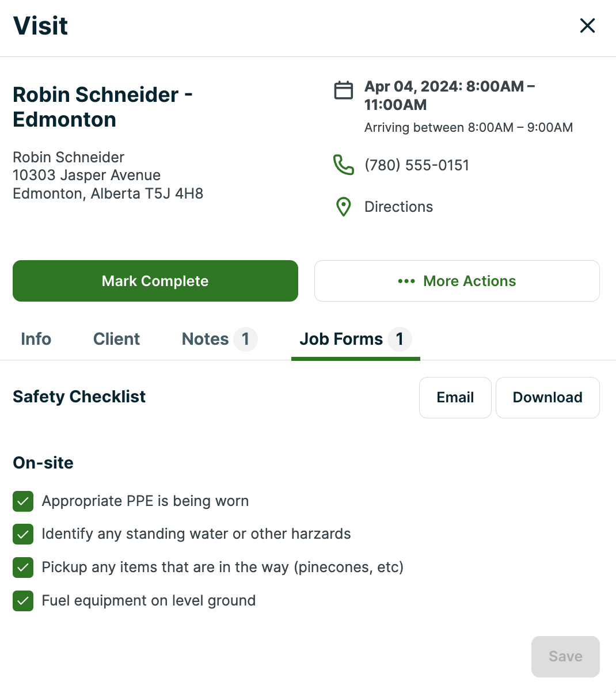
Task: Switch to the Info tab
Action: pos(36,339)
